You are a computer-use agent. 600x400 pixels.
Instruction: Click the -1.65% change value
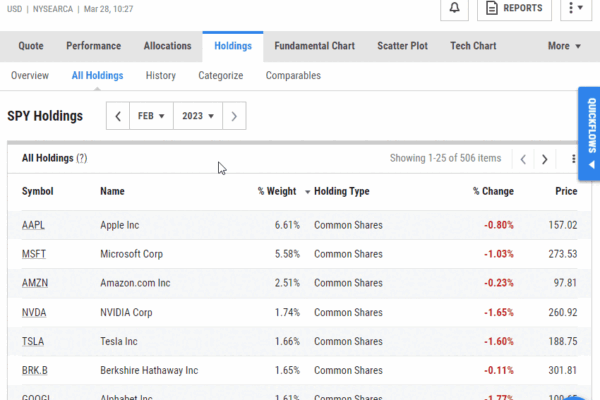pos(499,312)
